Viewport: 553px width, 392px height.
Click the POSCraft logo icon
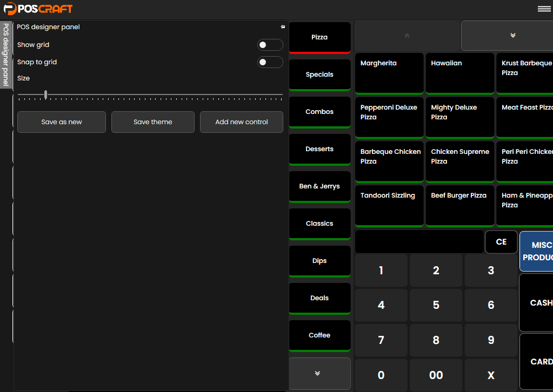10,9
